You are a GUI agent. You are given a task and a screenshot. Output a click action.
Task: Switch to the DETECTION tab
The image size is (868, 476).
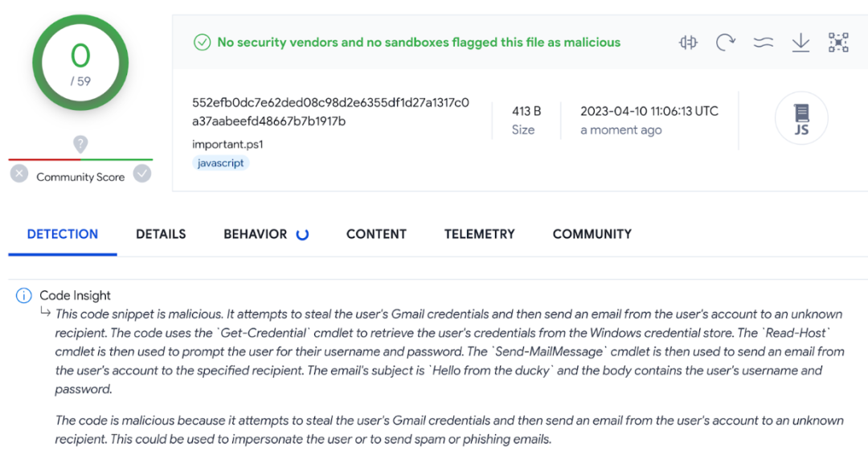(63, 234)
